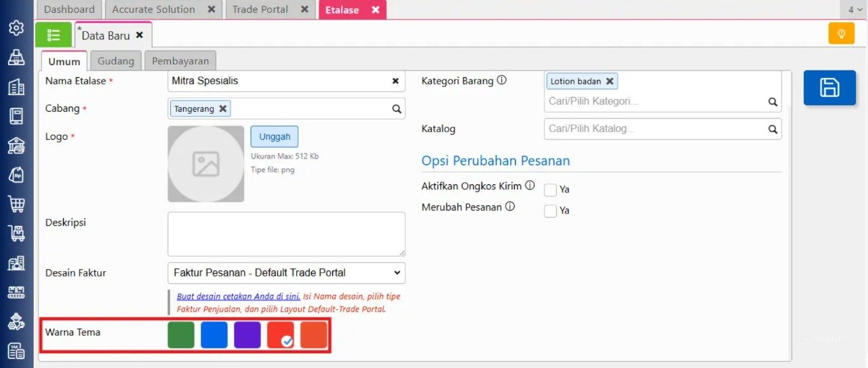Click the 'Tipe file: png' text
Image resolution: width=868 pixels, height=368 pixels.
(273, 169)
